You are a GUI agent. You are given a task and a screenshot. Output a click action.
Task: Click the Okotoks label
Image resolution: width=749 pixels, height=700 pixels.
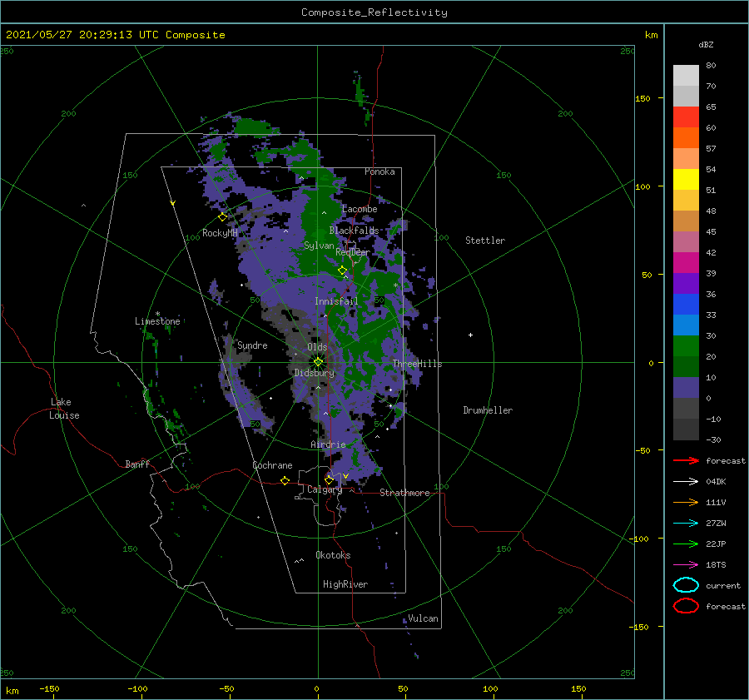[x=333, y=555]
